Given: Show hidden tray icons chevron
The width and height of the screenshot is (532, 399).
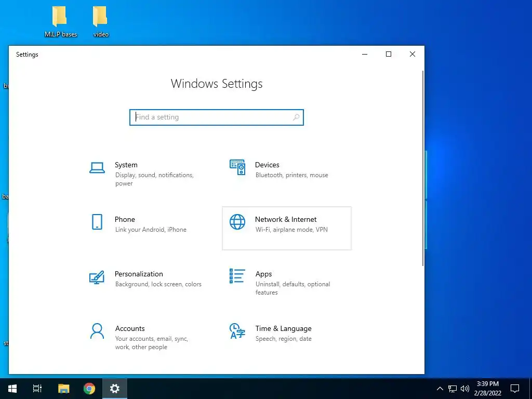Looking at the screenshot, I should [x=440, y=389].
